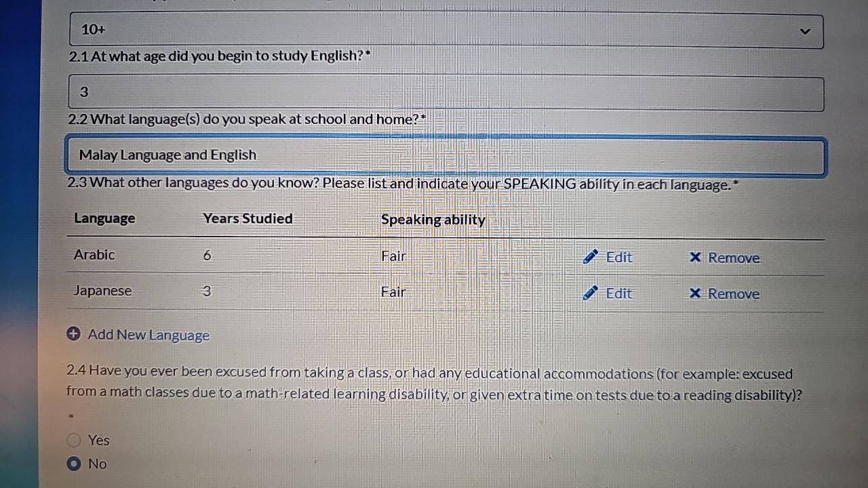Image resolution: width=868 pixels, height=488 pixels.
Task: Click the chevron arrow on the 10+ dropdown
Action: tap(805, 31)
